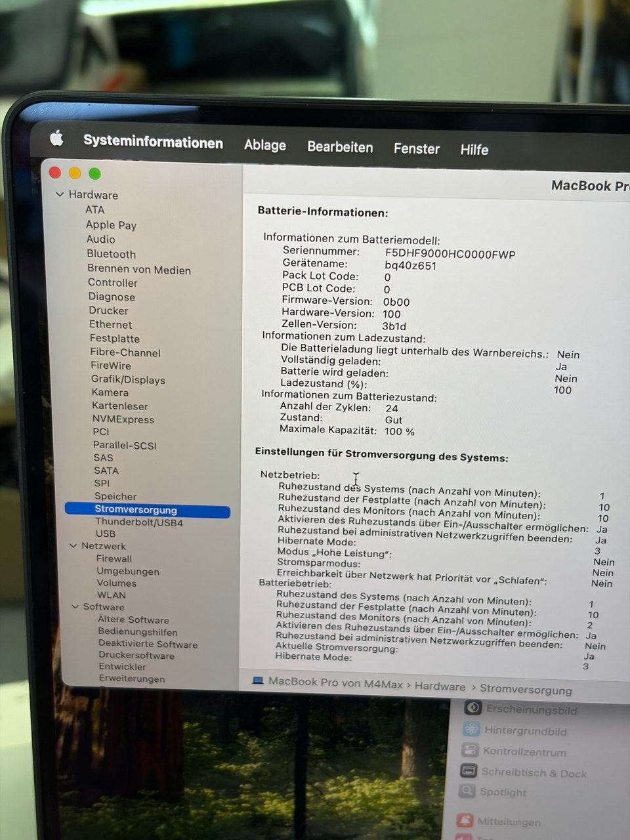Image resolution: width=630 pixels, height=840 pixels.
Task: Select Ethernet in sidebar
Action: pyautogui.click(x=110, y=324)
